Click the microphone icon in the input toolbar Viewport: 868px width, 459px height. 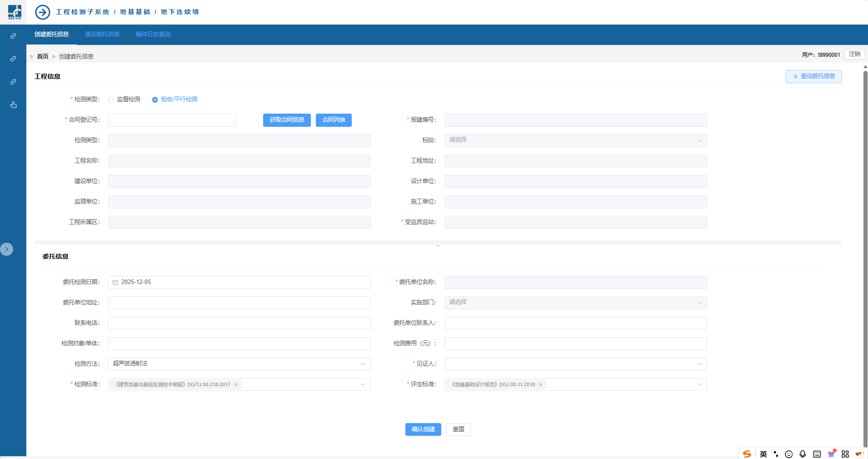click(x=803, y=454)
